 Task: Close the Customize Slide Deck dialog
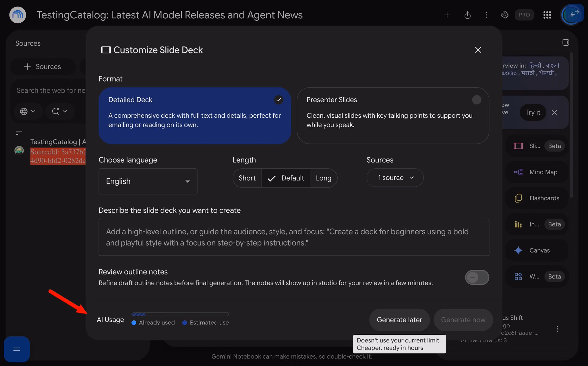point(478,50)
